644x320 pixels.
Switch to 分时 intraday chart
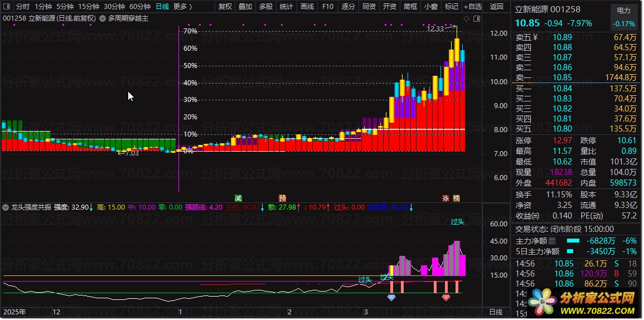point(23,7)
